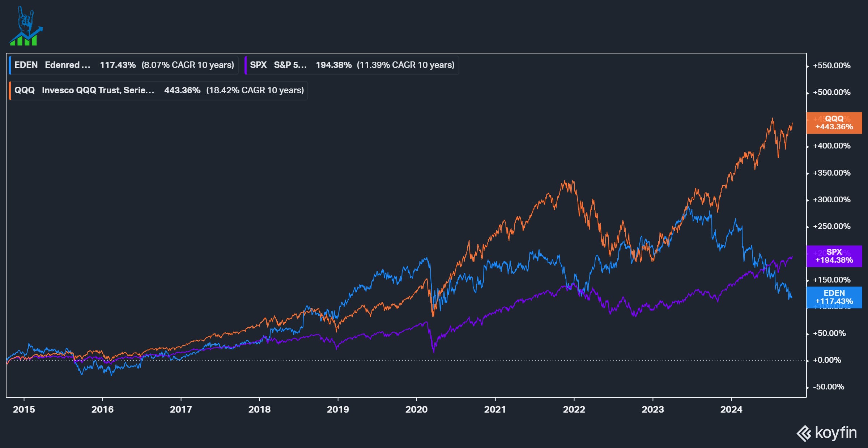The width and height of the screenshot is (868, 448).
Task: Click the +300.00% y-axis label
Action: 831,200
